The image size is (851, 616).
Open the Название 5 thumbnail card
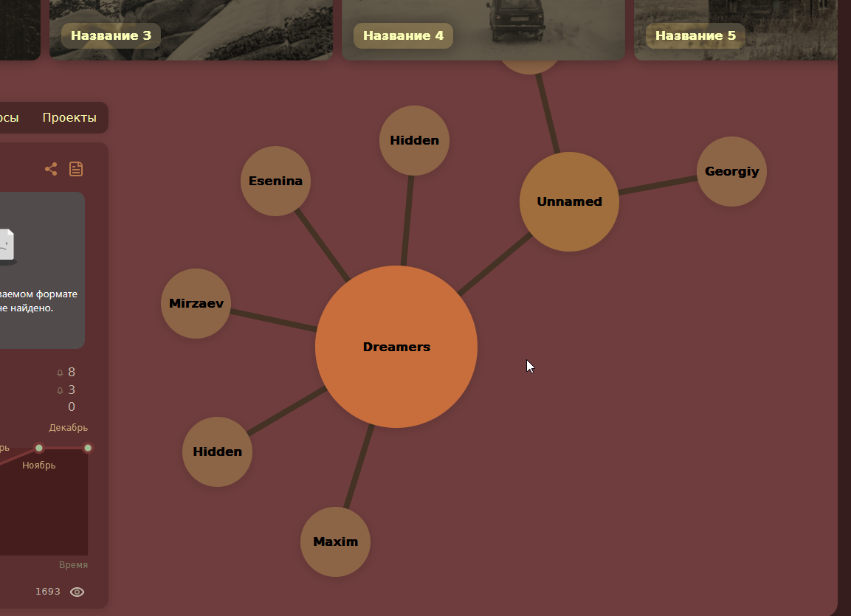(x=735, y=30)
